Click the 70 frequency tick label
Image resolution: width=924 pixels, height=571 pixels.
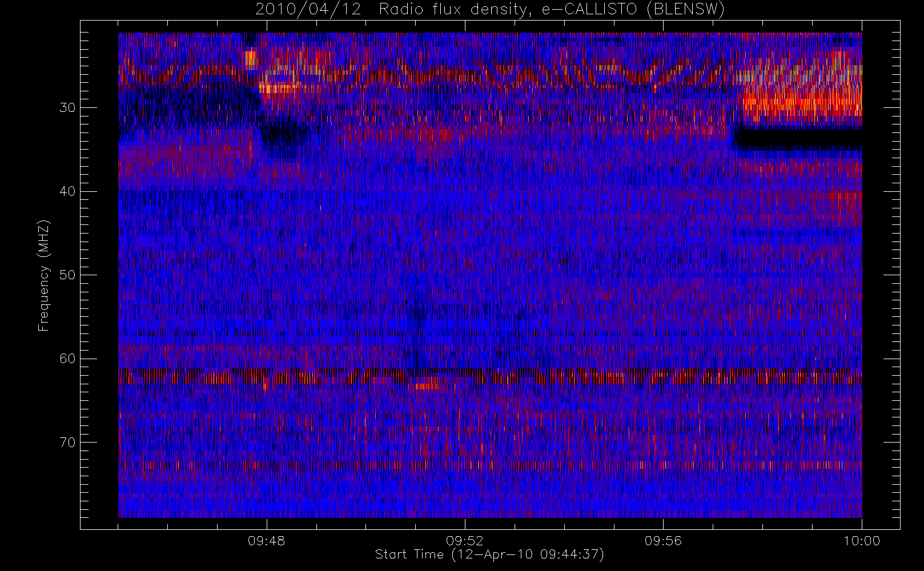click(67, 442)
